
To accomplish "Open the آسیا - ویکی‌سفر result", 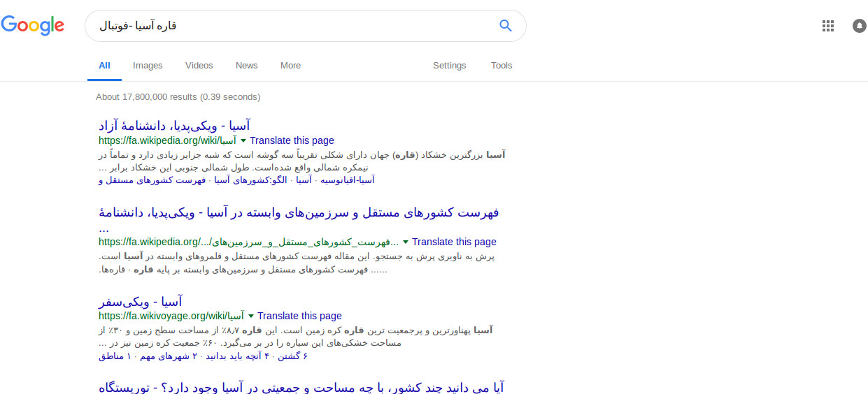I will pyautogui.click(x=141, y=301).
